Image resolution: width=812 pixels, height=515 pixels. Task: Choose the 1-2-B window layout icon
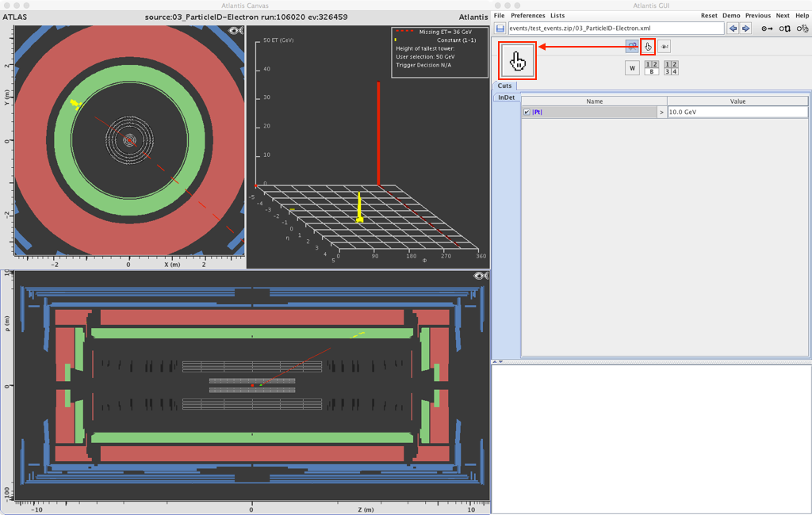(651, 68)
